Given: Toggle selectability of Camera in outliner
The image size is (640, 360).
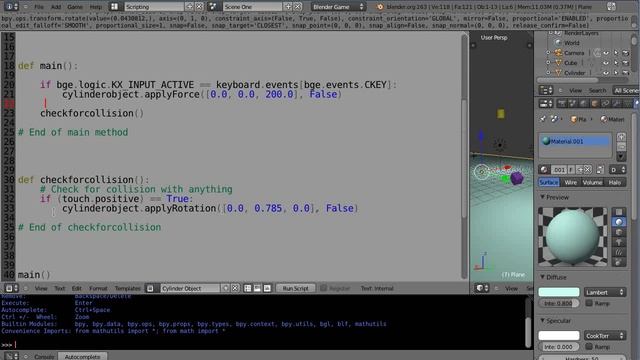Looking at the screenshot, I should [x=616, y=53].
